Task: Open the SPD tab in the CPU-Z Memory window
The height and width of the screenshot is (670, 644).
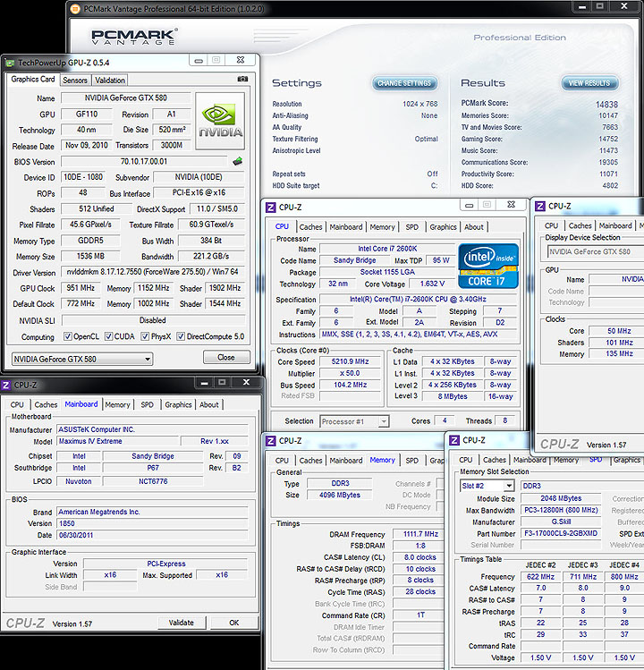Action: 412,460
